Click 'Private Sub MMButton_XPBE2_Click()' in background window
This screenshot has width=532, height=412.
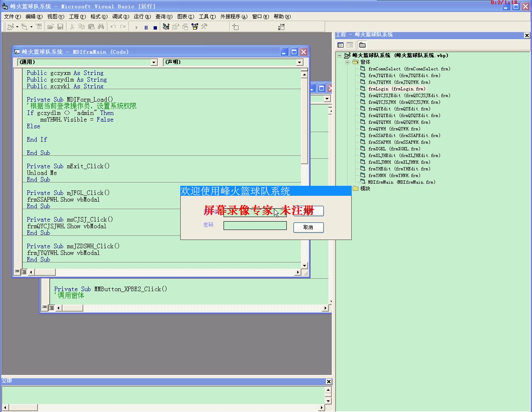pos(111,289)
